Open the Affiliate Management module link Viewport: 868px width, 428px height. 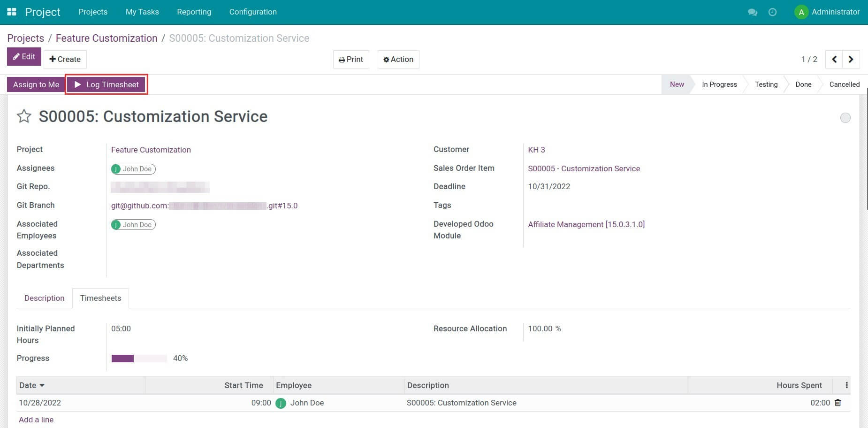tap(586, 224)
